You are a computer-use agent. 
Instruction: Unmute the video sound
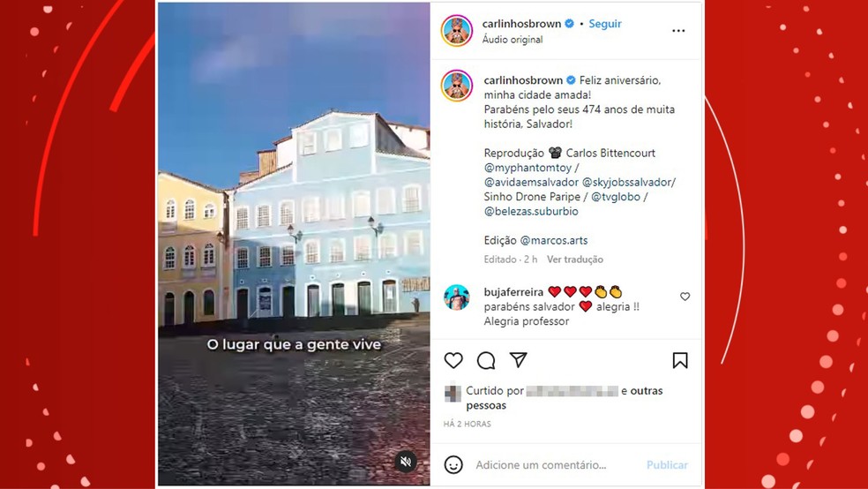[406, 462]
